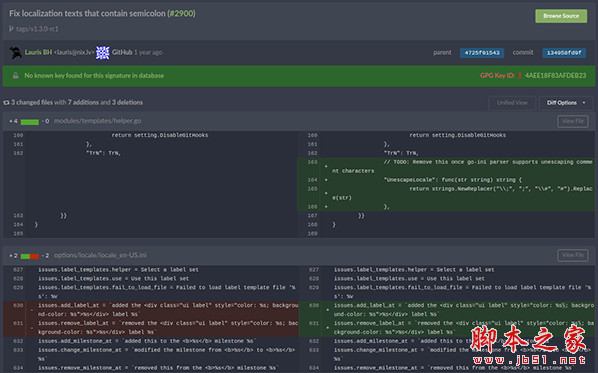Click the unlocked padlock signature icon

tap(16, 76)
